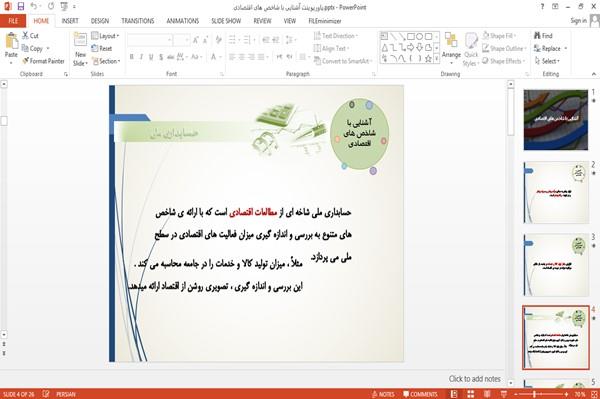Open the font size combo box
Viewport: 600px width, 399px height.
pos(182,40)
